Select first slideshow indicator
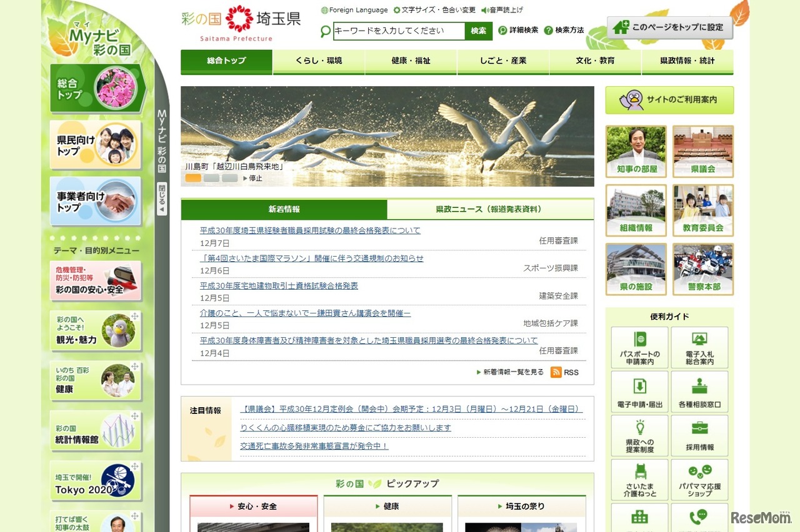This screenshot has width=800, height=532. pyautogui.click(x=193, y=178)
